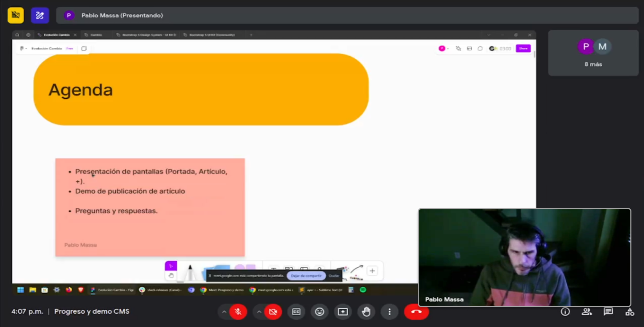This screenshot has height=327, width=644.
Task: Expand camera video settings arrow
Action: pyautogui.click(x=259, y=312)
